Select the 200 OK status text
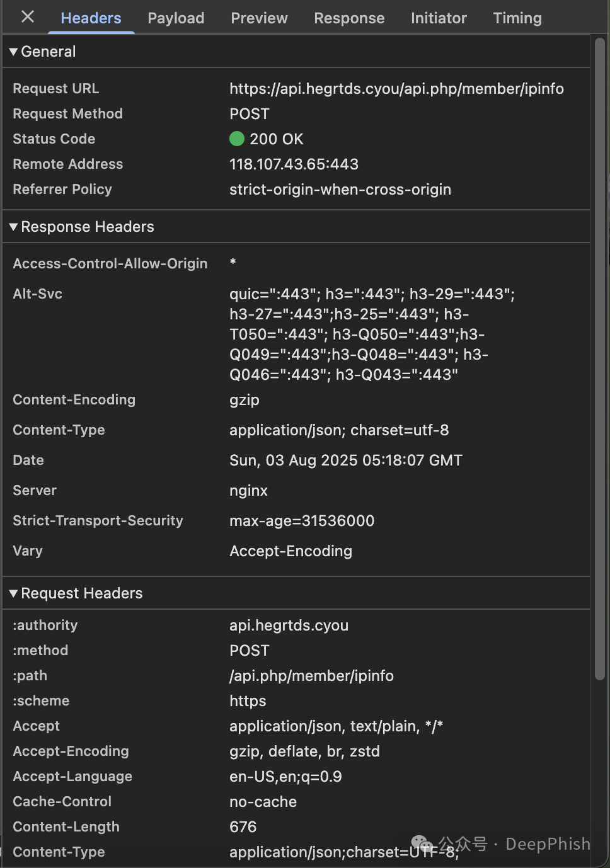The height and width of the screenshot is (868, 610). [277, 139]
